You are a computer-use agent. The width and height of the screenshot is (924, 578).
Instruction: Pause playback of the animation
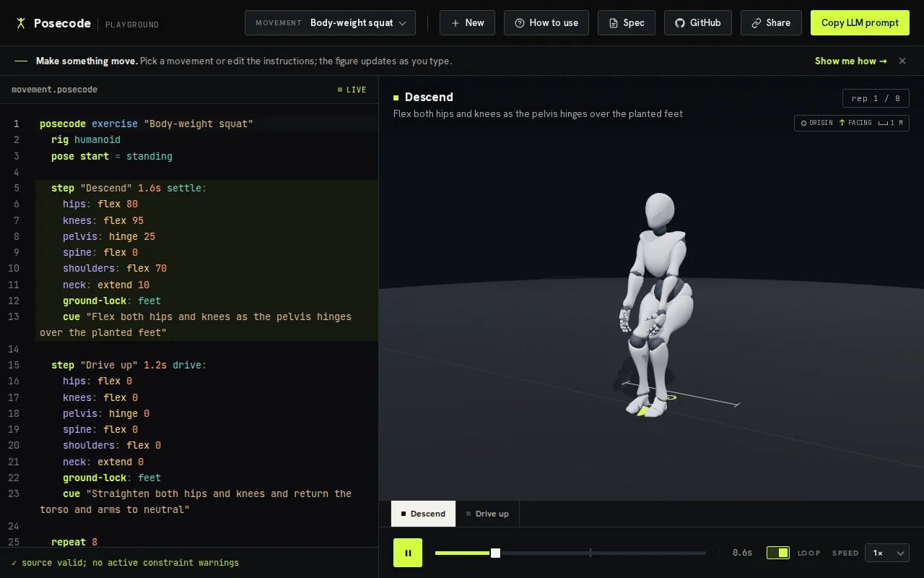pos(408,553)
